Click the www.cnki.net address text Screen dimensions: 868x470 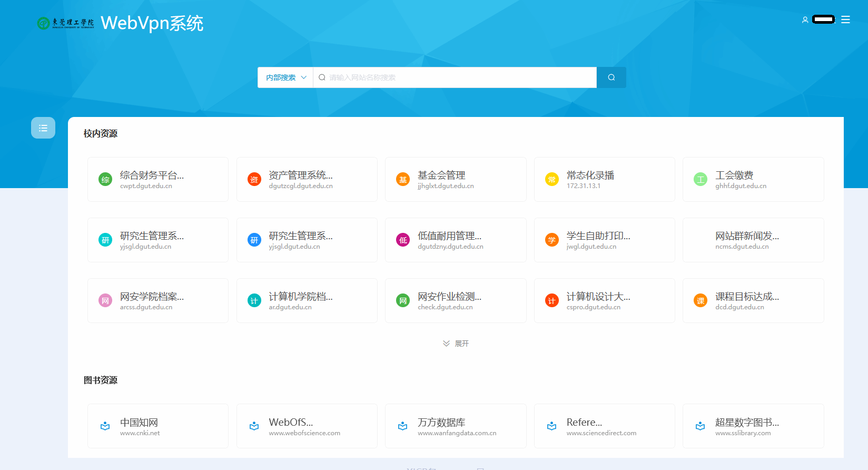(x=140, y=433)
